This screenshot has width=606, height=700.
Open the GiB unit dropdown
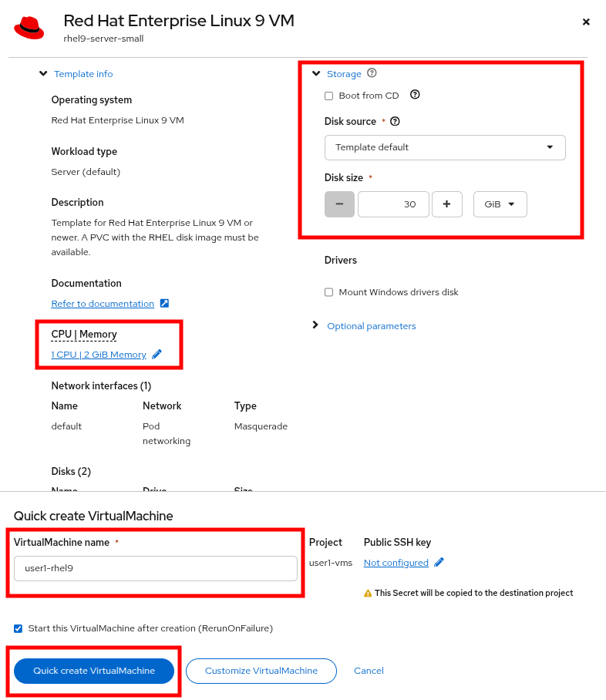click(x=500, y=204)
